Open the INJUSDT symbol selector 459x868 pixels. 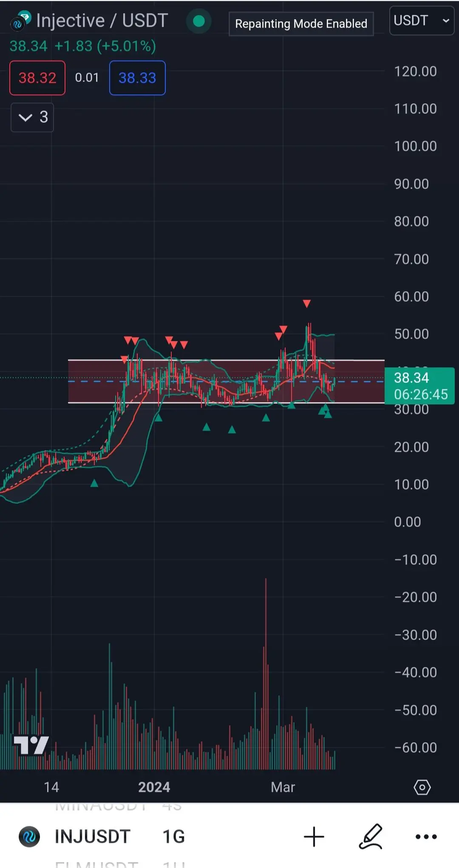pos(92,837)
